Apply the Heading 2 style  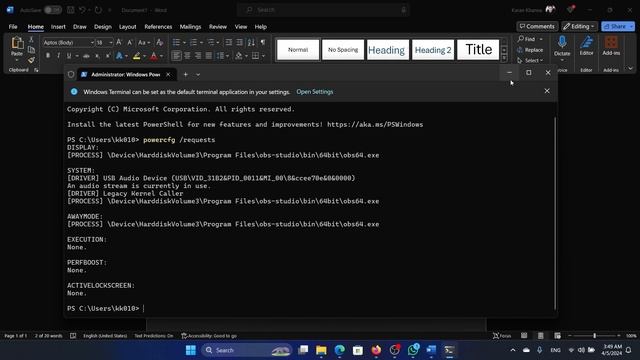pos(433,50)
